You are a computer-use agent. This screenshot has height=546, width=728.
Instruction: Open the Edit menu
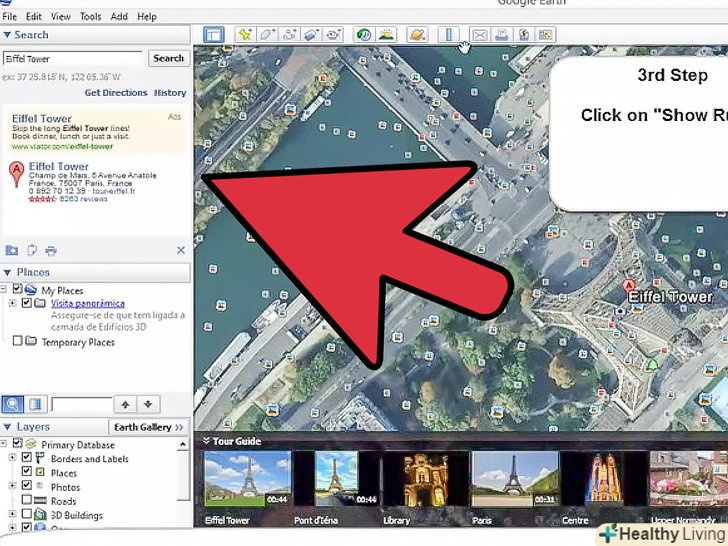tap(33, 17)
